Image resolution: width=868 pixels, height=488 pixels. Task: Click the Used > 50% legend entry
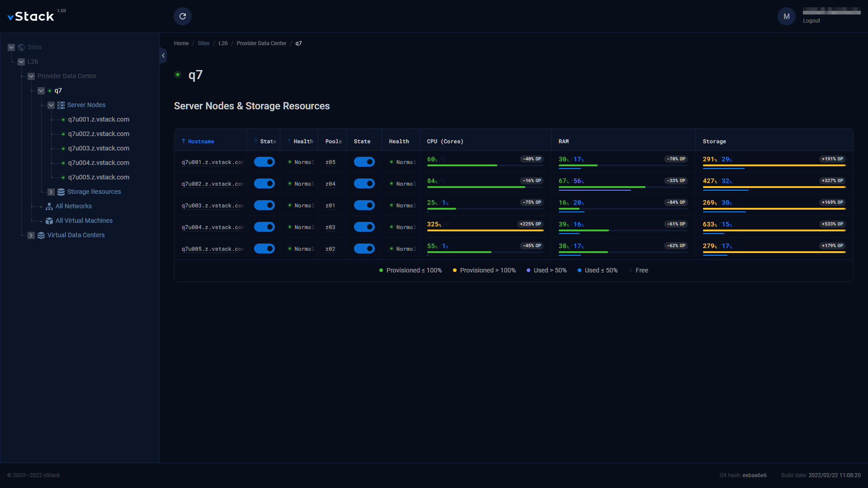tap(547, 270)
